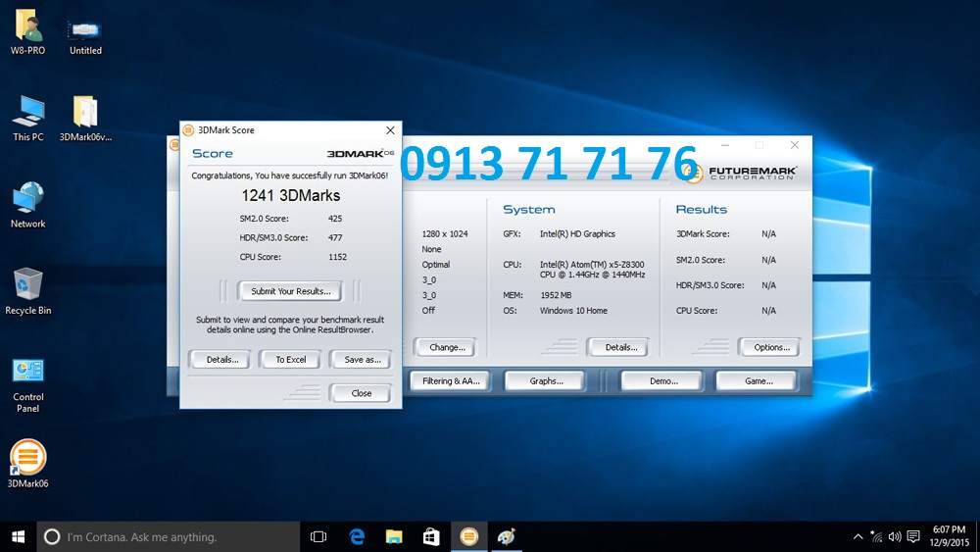This screenshot has width=980, height=552.
Task: Open the Control Panel desktop icon
Action: 27,385
